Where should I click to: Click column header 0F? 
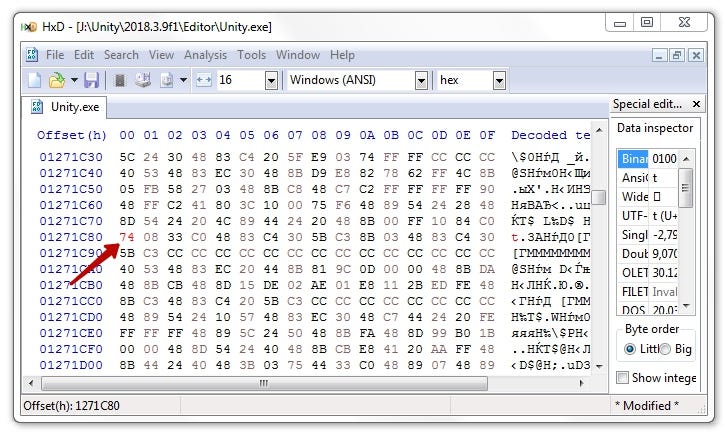coord(486,135)
